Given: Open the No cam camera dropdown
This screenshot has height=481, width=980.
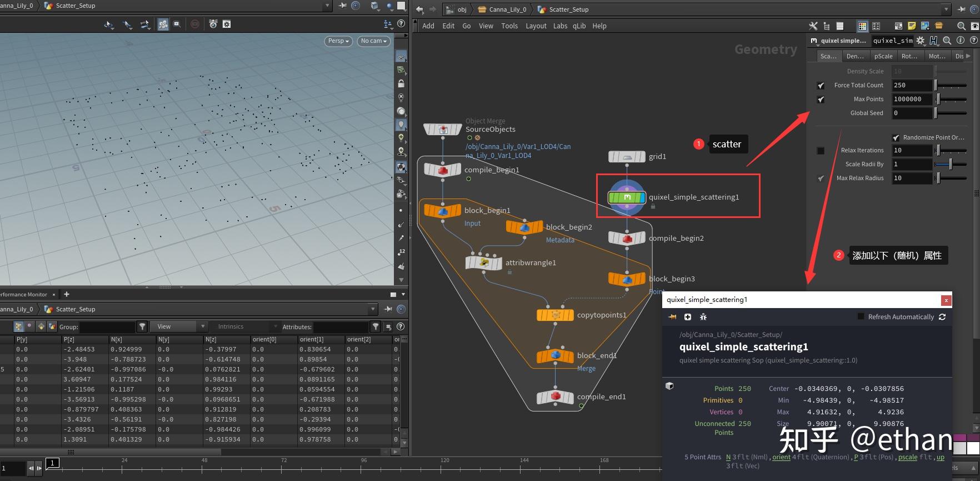Looking at the screenshot, I should 373,41.
